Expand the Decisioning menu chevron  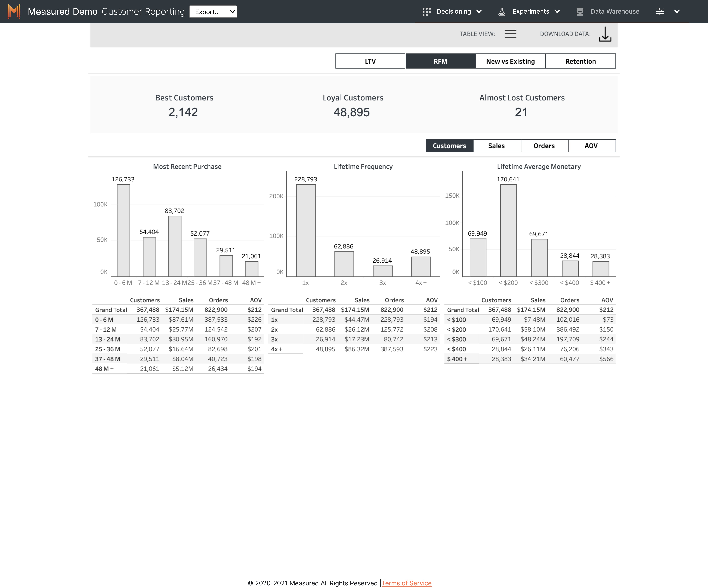click(479, 11)
